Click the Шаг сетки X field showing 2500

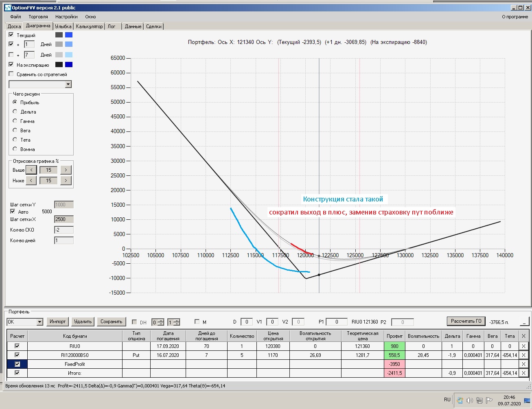click(x=64, y=219)
